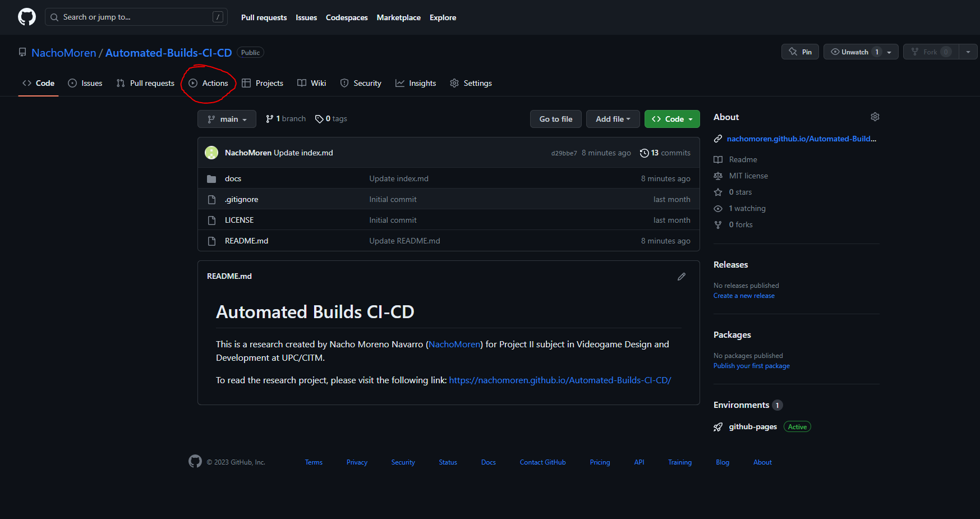This screenshot has height=519, width=980.
Task: Pin this repository
Action: (800, 52)
